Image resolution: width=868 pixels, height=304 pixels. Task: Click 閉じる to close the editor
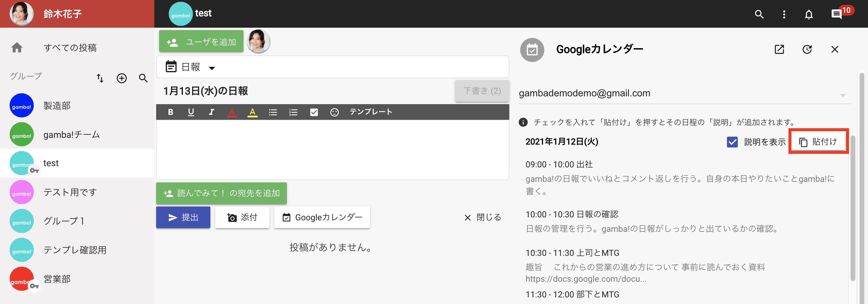(483, 218)
